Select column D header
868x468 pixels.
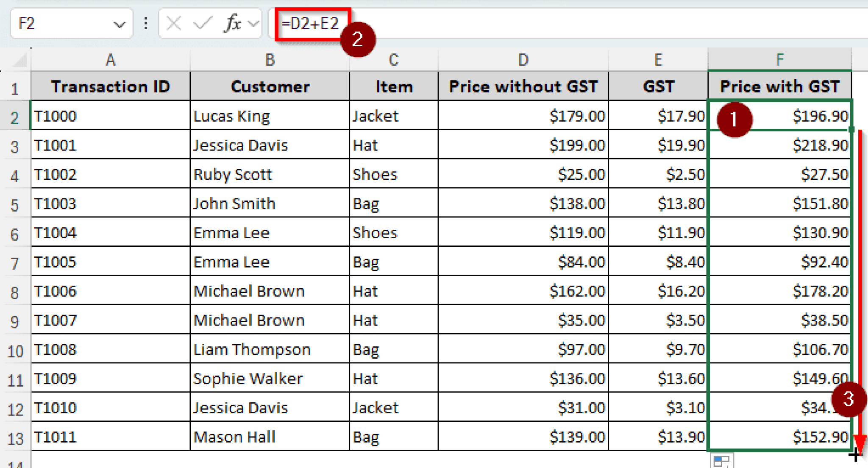523,59
